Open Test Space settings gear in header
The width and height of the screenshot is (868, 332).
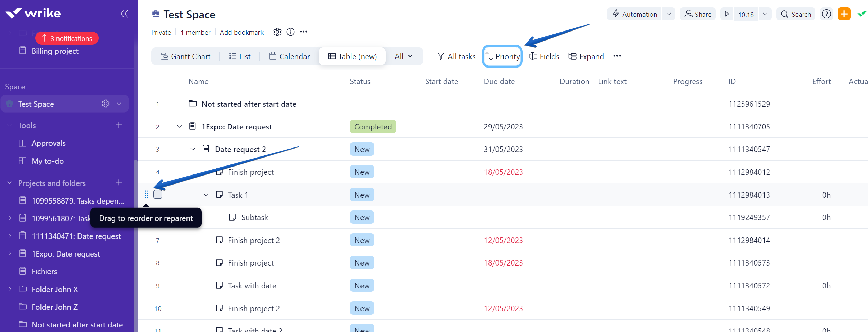[277, 32]
